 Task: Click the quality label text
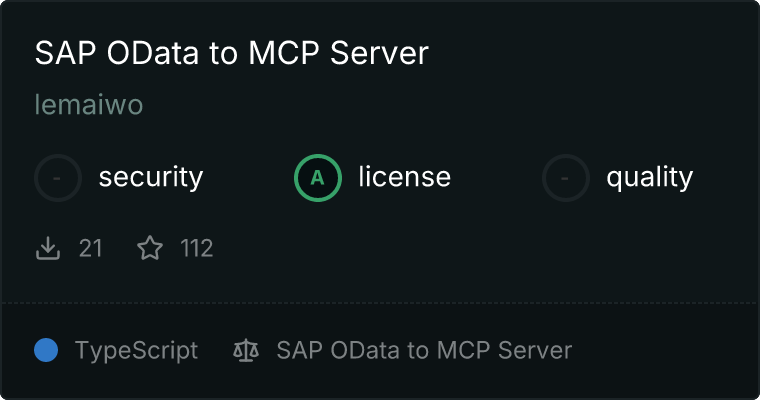649,178
